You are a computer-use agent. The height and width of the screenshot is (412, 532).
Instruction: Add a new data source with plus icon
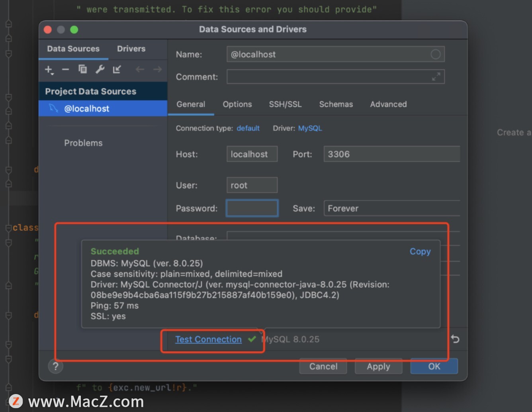(x=49, y=70)
